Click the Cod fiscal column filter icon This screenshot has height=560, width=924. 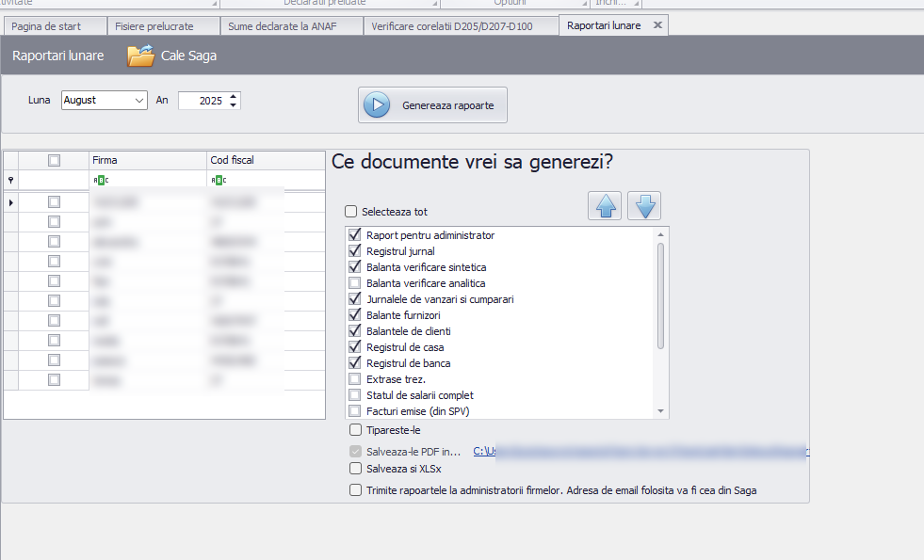tap(219, 180)
